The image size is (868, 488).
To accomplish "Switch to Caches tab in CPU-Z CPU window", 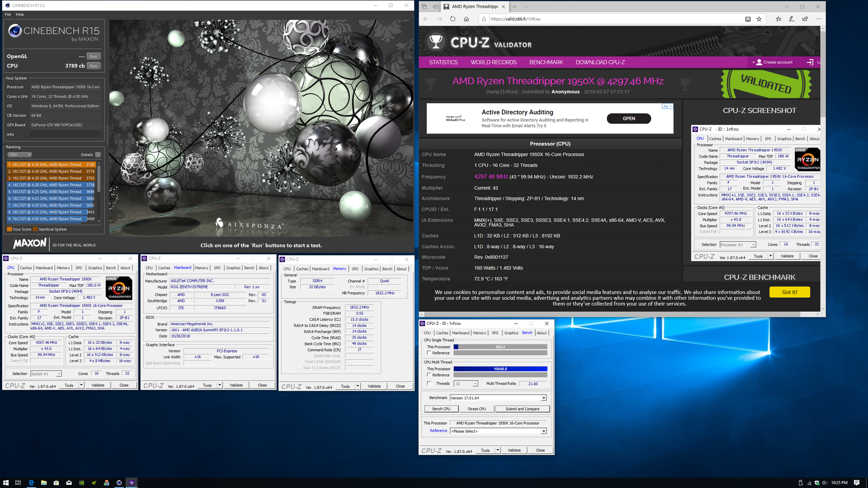I will click(26, 268).
